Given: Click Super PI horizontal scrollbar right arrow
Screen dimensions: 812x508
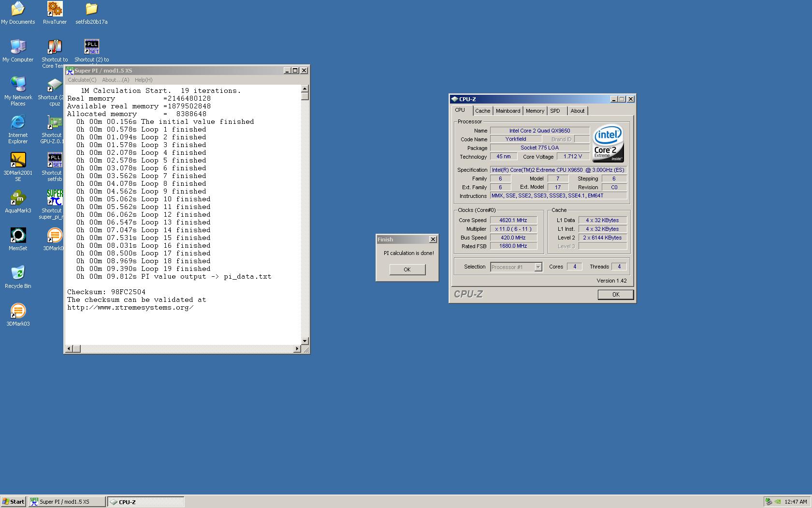Looking at the screenshot, I should tap(297, 349).
